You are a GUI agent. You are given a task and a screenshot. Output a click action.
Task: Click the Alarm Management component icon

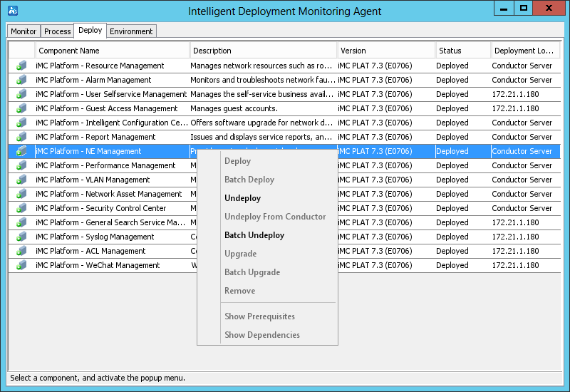pyautogui.click(x=21, y=80)
